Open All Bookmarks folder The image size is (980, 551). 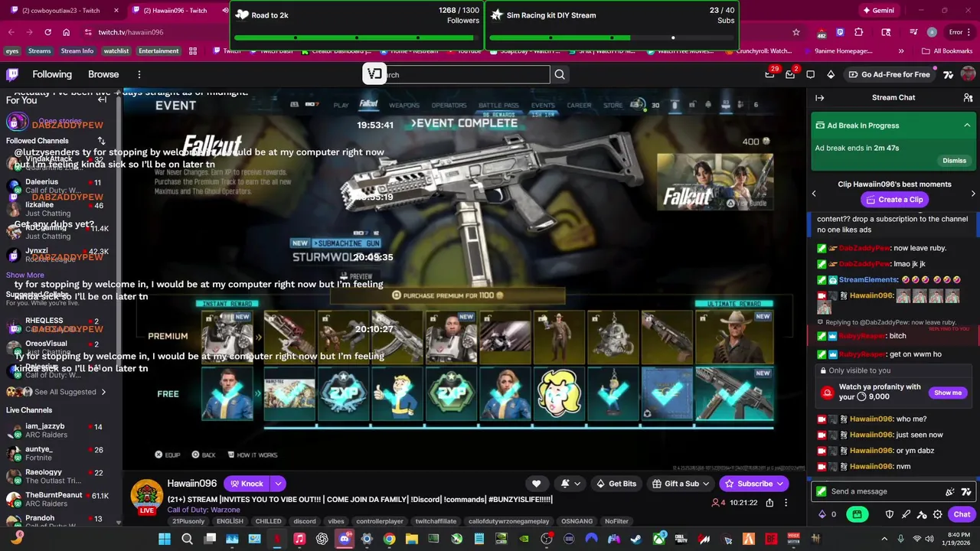point(947,51)
